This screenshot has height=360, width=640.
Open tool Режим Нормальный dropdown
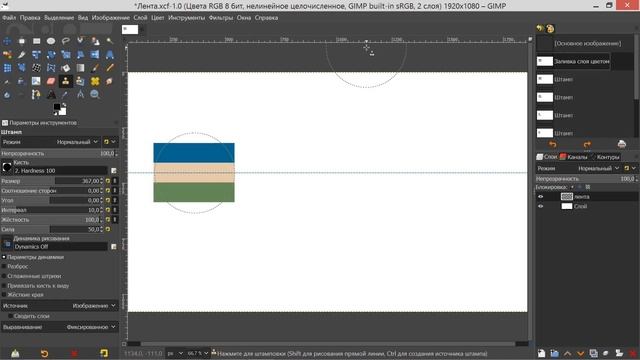[x=51, y=142]
